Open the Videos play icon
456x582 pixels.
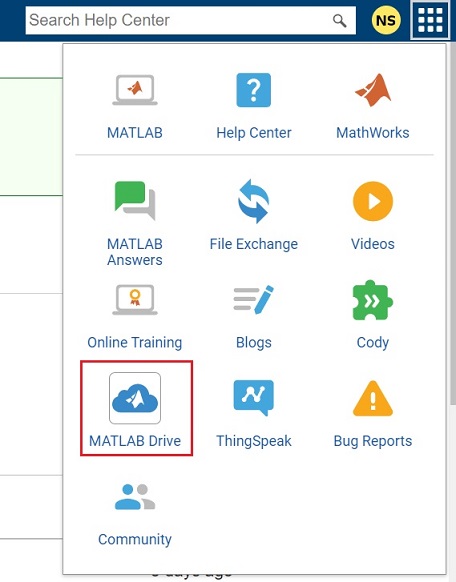(373, 201)
